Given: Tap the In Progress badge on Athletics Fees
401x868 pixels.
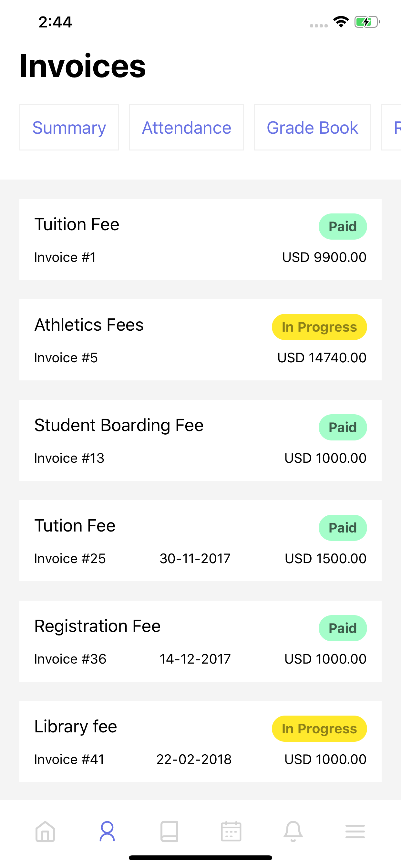Looking at the screenshot, I should pyautogui.click(x=319, y=327).
